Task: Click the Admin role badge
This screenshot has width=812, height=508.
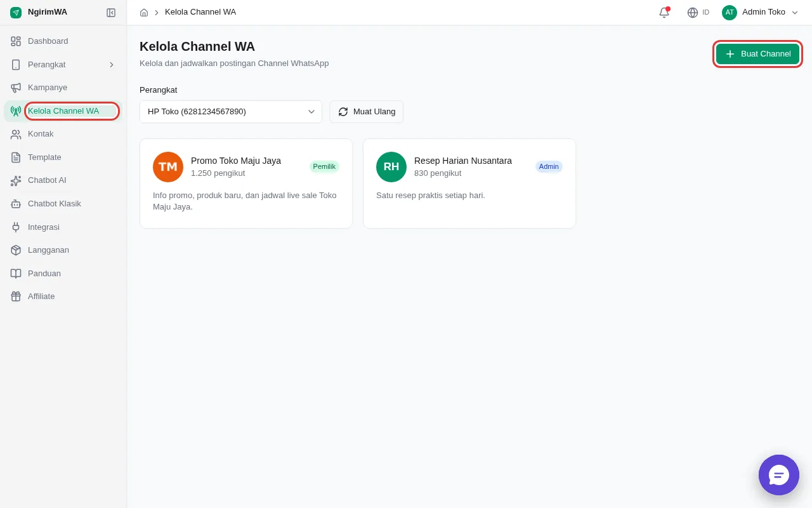Action: point(549,166)
